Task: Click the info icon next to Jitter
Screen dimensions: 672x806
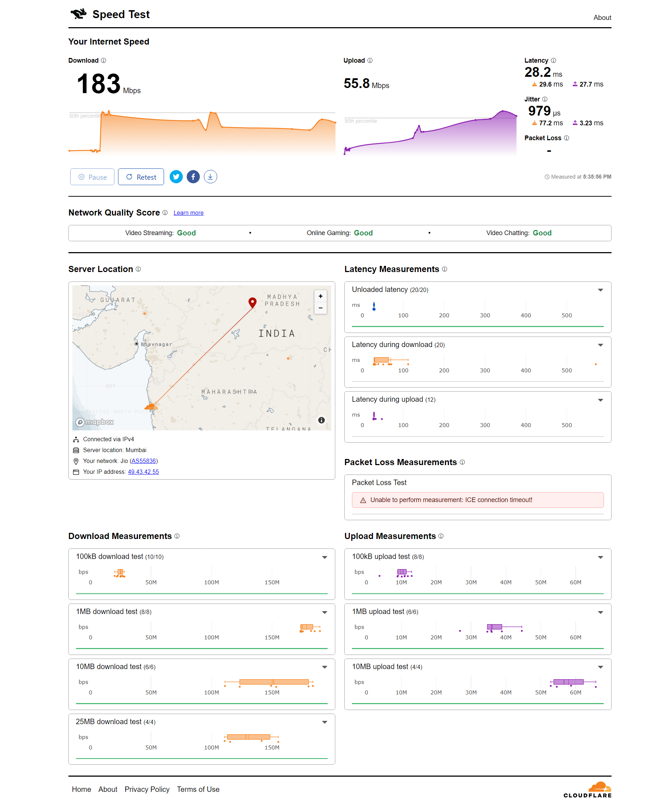Action: pyautogui.click(x=545, y=99)
